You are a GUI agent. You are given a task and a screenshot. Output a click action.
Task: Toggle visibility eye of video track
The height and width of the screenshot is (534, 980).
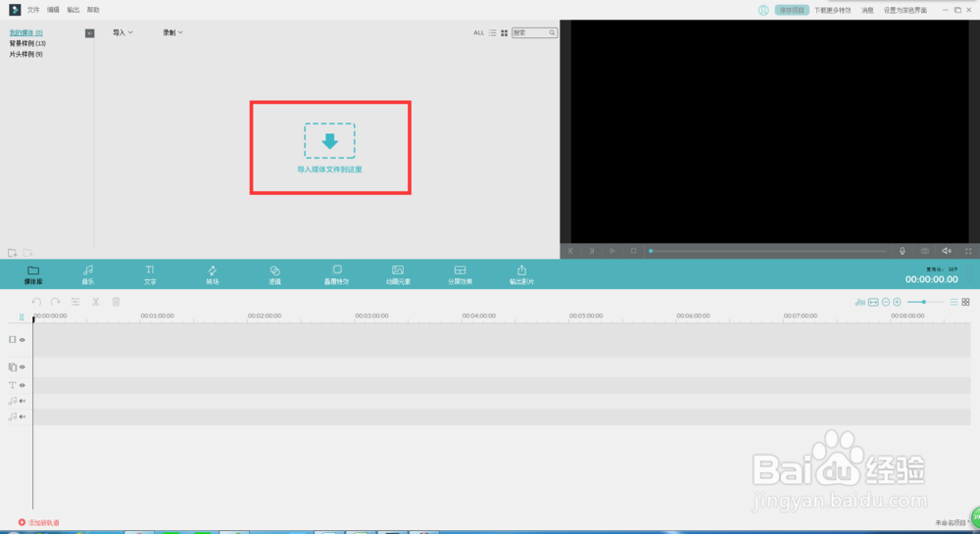point(23,340)
